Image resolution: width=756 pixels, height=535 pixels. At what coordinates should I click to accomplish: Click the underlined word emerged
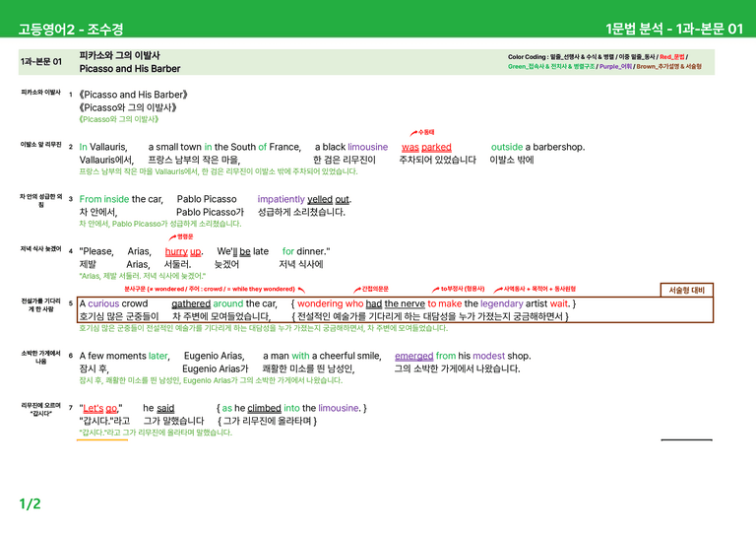(x=413, y=356)
